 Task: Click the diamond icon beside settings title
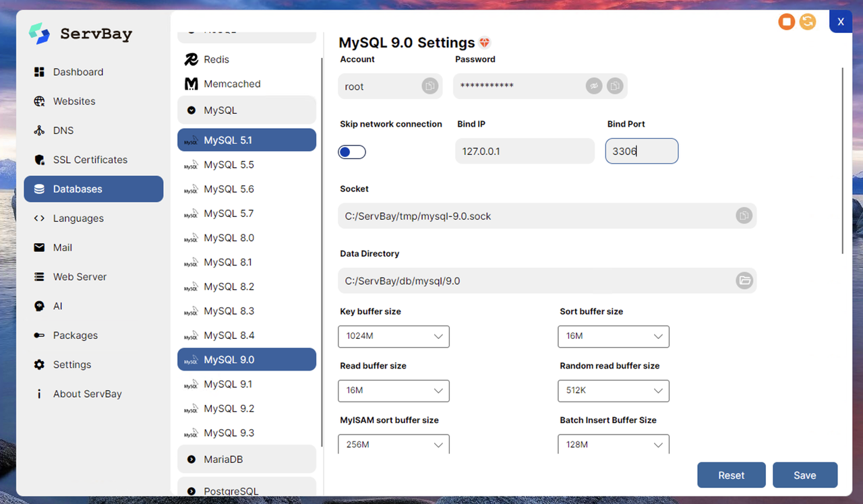[485, 42]
